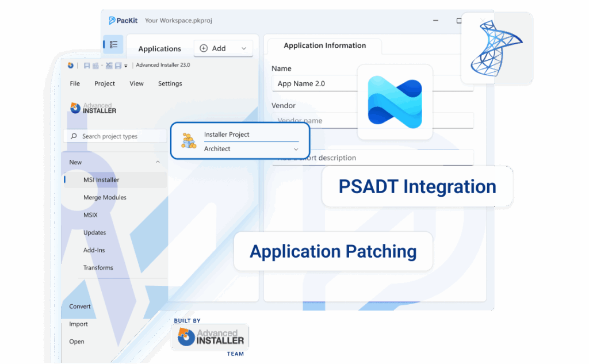Select MSI Installer project type
589x364 pixels.
[115, 179]
